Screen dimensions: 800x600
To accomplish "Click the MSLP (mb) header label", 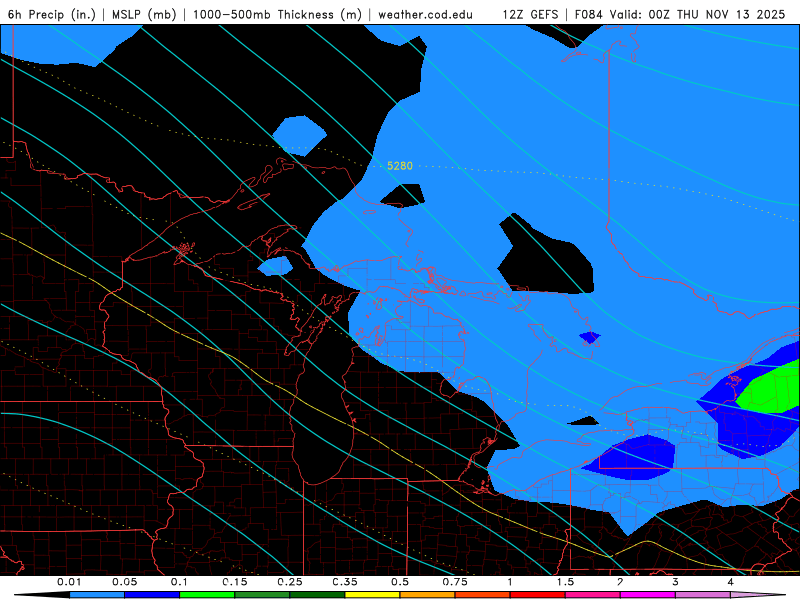I will [144, 14].
